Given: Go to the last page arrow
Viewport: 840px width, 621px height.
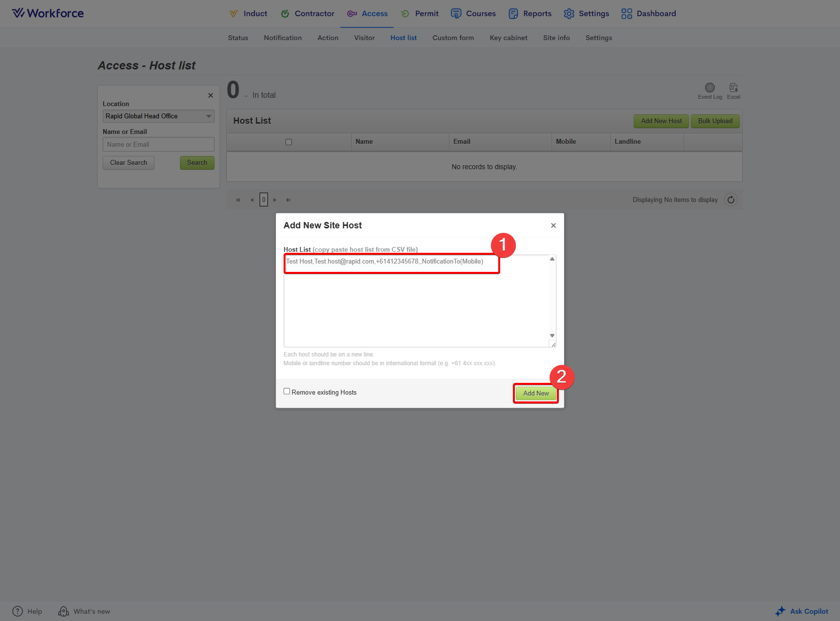Looking at the screenshot, I should point(288,200).
